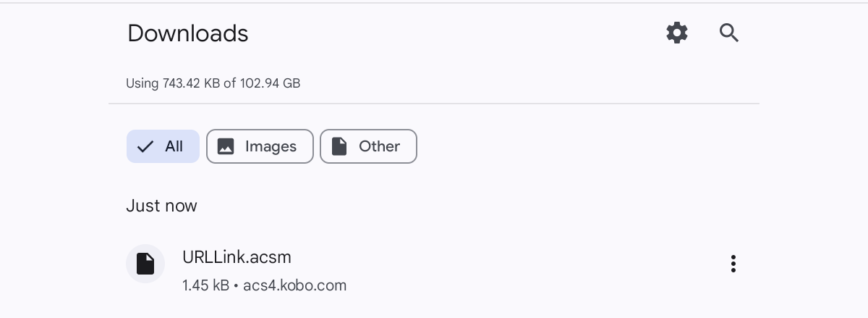The image size is (868, 318).
Task: Click the picture icon in Images chip
Action: click(226, 146)
